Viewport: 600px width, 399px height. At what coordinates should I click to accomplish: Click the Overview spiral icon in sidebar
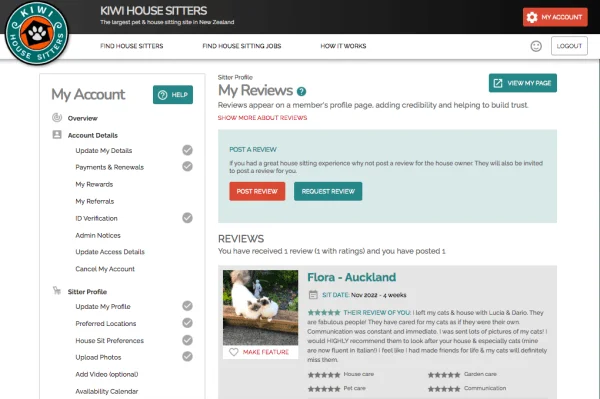click(x=57, y=117)
